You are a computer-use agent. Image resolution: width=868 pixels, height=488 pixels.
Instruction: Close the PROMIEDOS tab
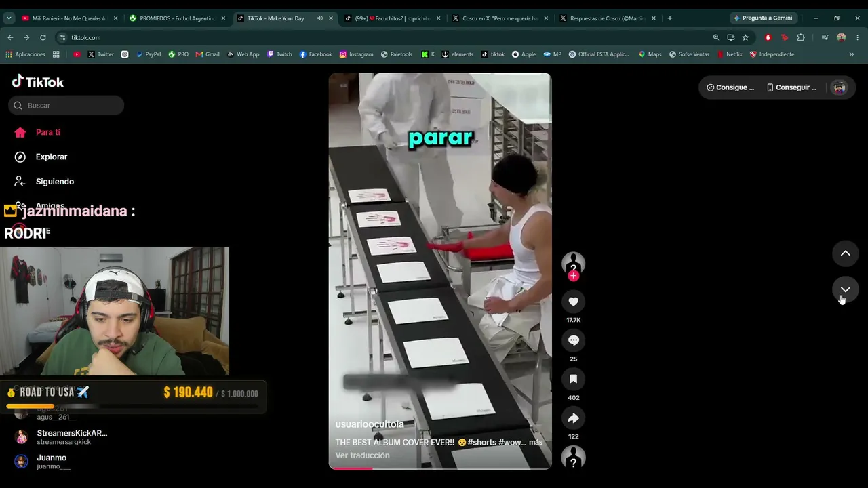(223, 18)
